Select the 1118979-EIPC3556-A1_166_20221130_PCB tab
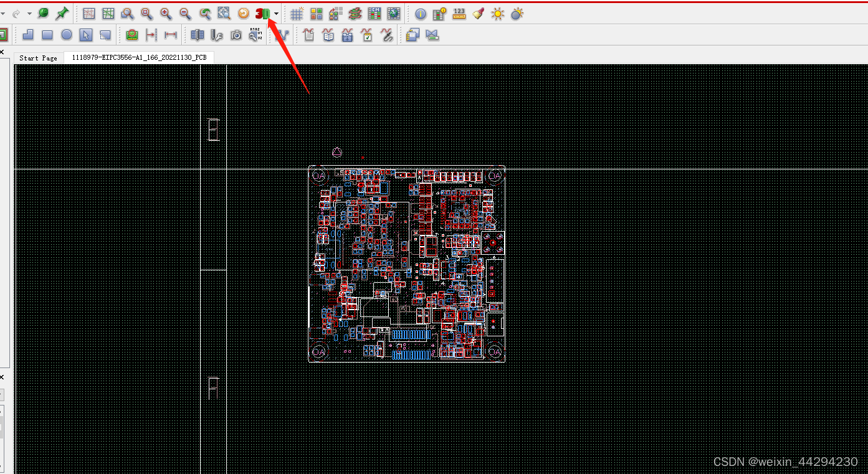The image size is (868, 474). click(x=139, y=57)
